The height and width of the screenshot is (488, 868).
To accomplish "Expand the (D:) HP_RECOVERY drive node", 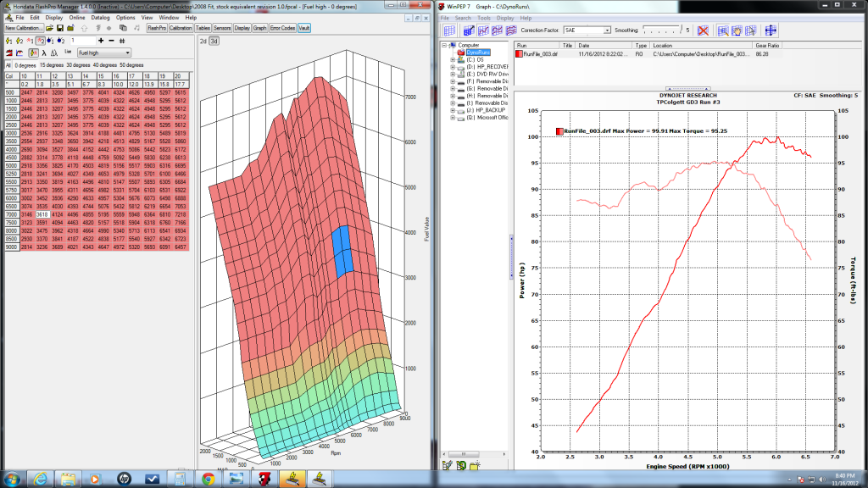I will pos(453,67).
